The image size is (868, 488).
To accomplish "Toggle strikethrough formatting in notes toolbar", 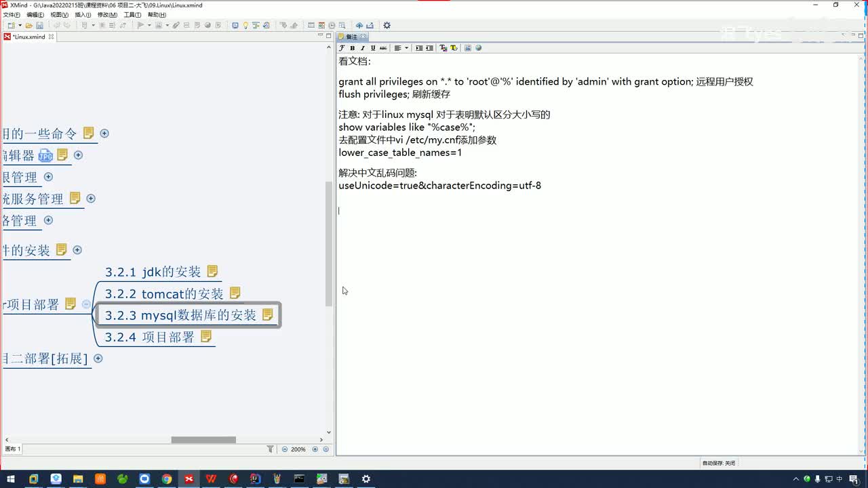I will 383,48.
